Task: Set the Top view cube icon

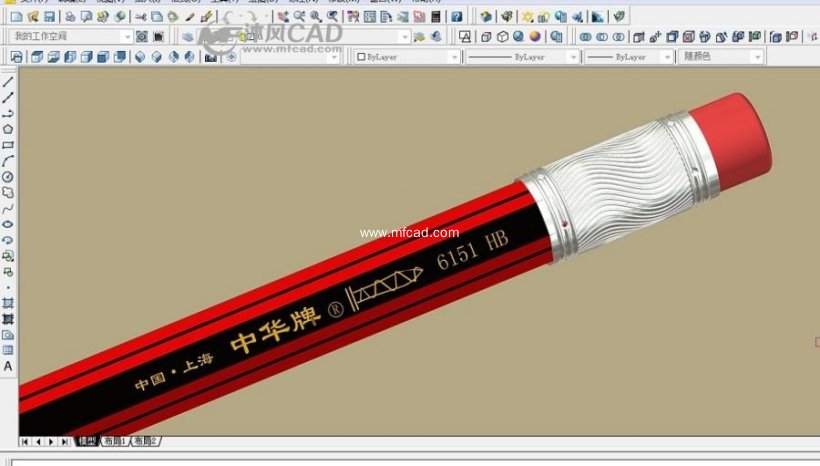Action: [37, 56]
